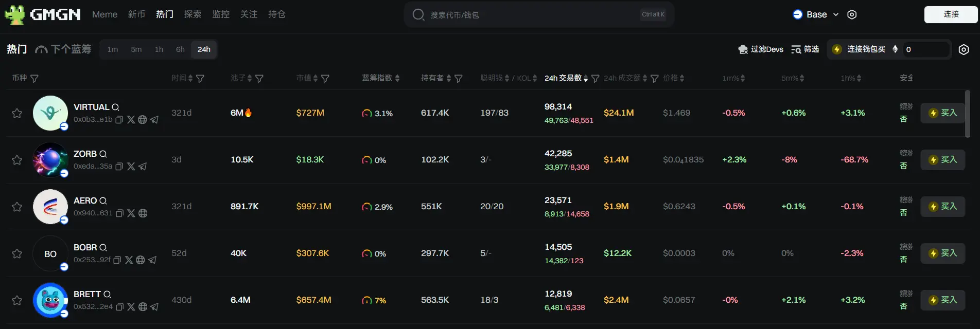
Task: Favorite BRETT with the star
Action: (17, 300)
